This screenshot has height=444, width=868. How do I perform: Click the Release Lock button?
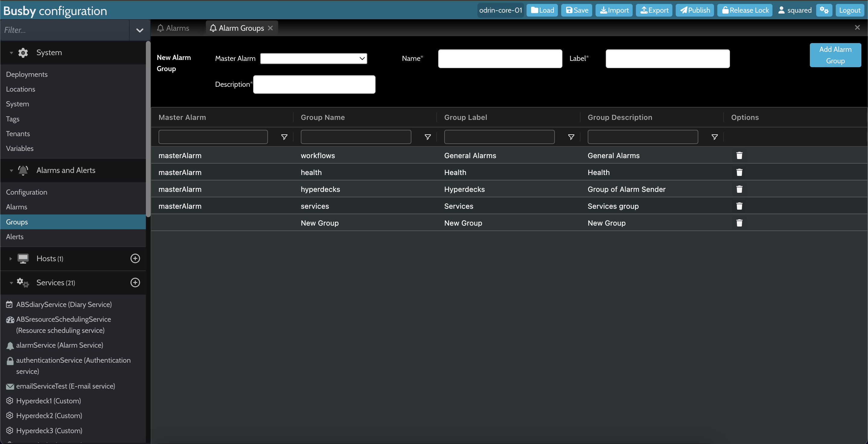(x=745, y=10)
